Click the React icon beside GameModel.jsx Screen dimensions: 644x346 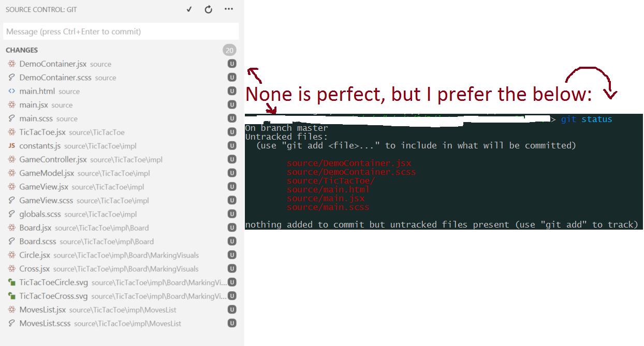[11, 173]
